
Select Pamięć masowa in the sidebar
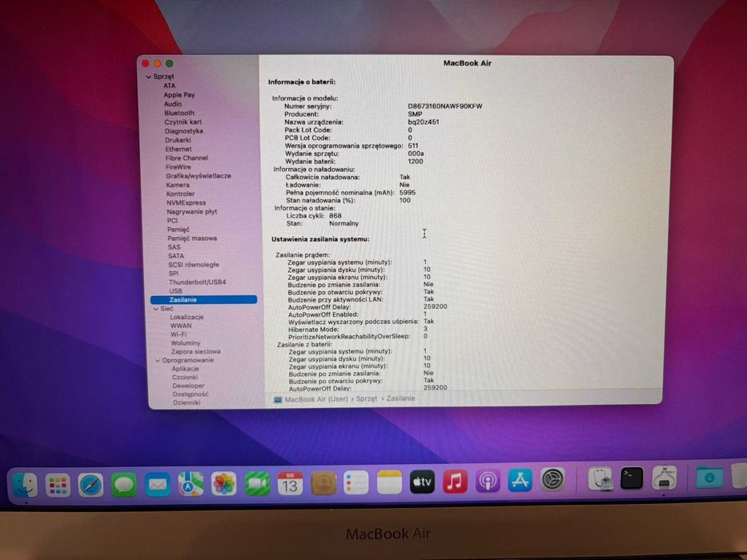pos(191,238)
